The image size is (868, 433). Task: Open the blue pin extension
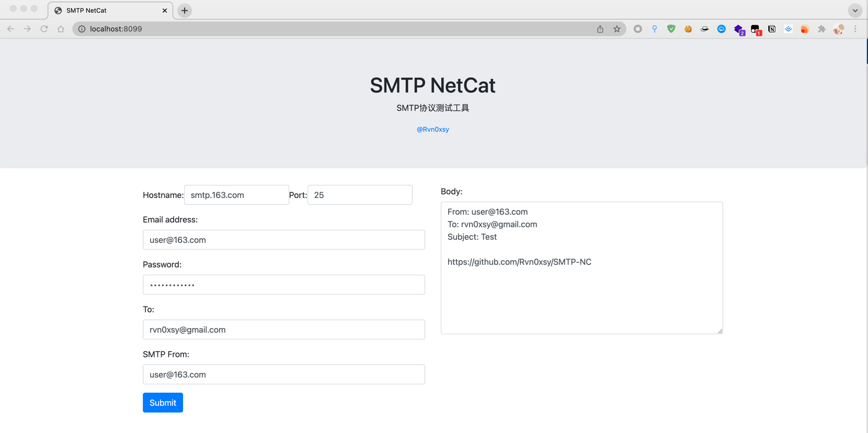pyautogui.click(x=654, y=29)
